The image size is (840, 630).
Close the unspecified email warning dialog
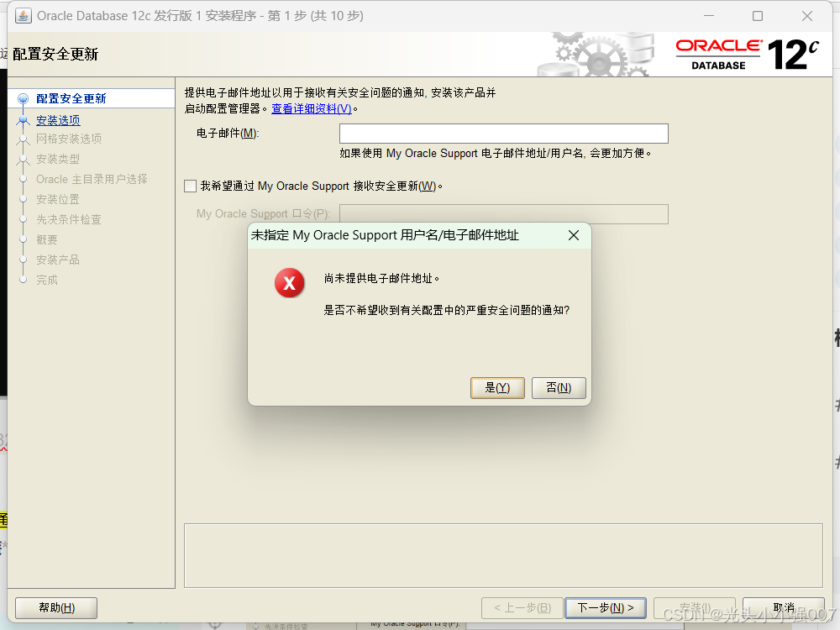[x=573, y=235]
